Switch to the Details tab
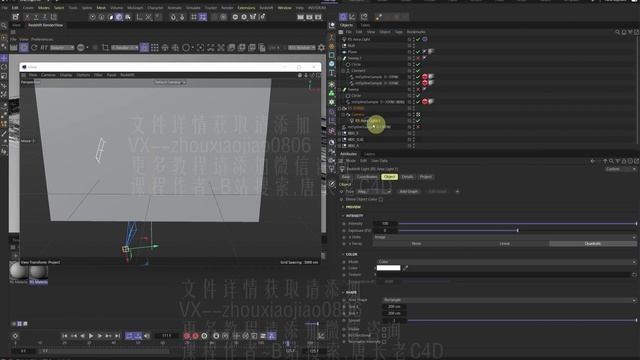Image resolution: width=640 pixels, height=360 pixels. click(407, 177)
